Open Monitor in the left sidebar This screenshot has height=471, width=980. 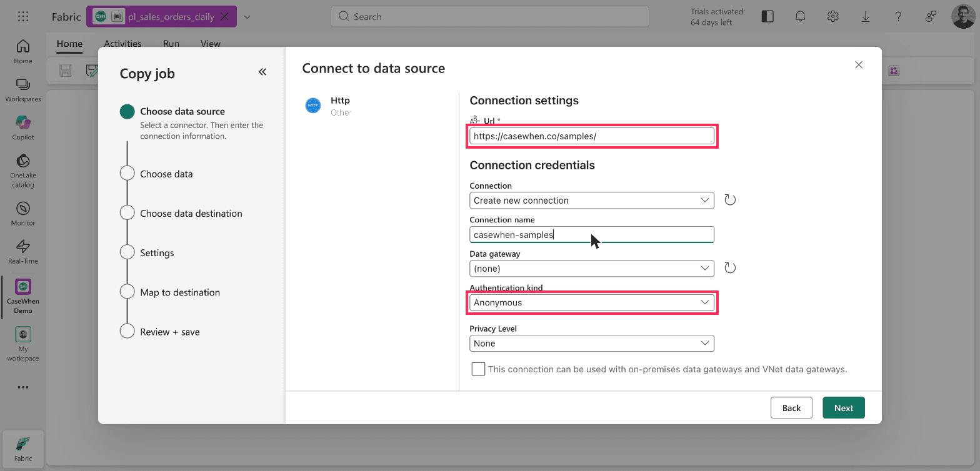(x=23, y=214)
